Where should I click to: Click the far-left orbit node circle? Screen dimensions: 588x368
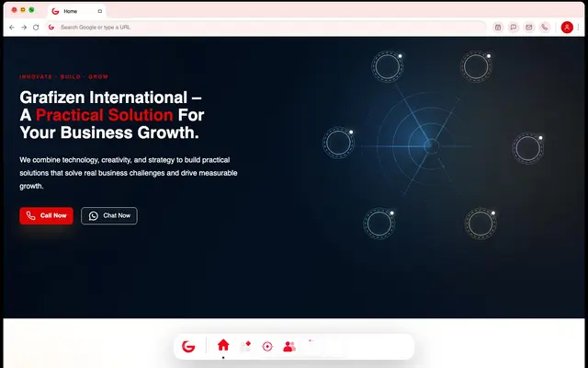[339, 143]
